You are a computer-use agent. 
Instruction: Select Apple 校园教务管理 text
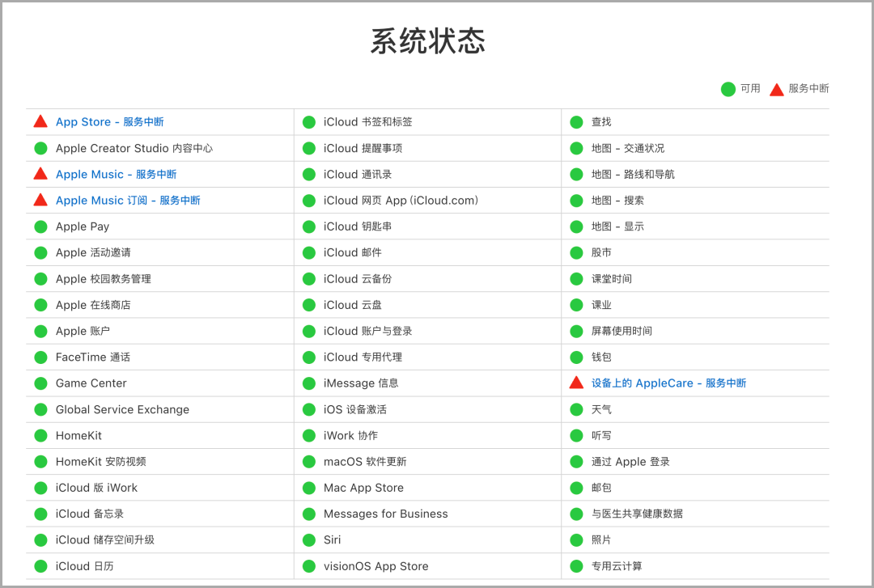point(103,279)
